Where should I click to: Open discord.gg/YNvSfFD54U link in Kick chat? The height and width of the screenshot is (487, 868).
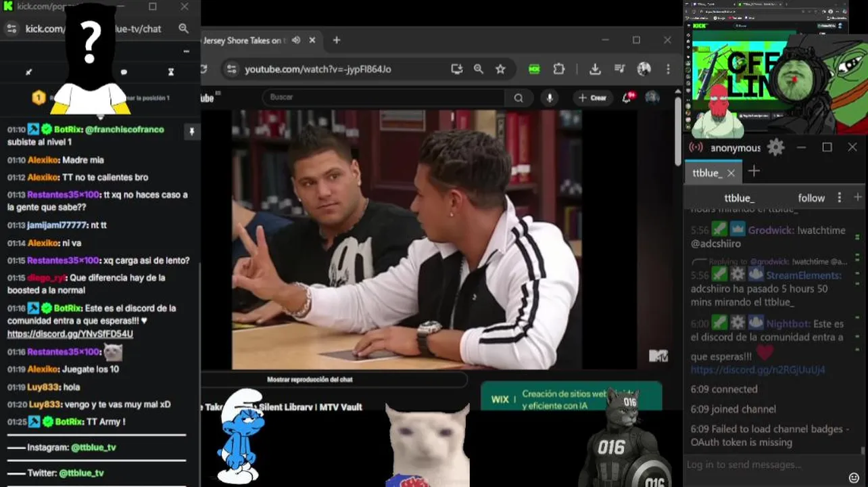[x=70, y=334]
